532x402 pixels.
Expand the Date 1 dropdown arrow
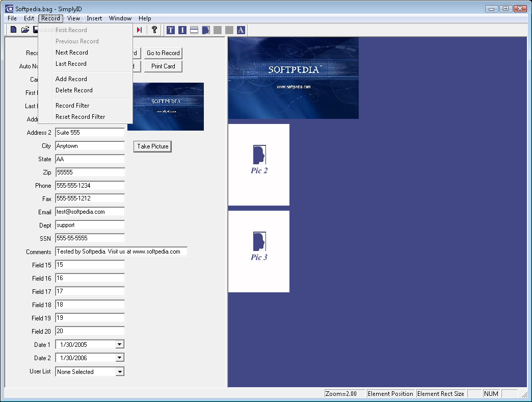click(119, 345)
